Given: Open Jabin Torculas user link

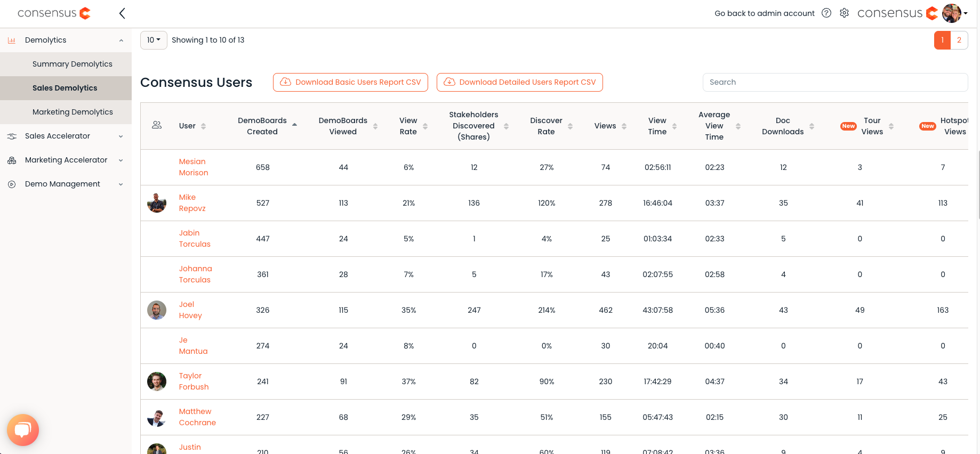Looking at the screenshot, I should pos(195,239).
